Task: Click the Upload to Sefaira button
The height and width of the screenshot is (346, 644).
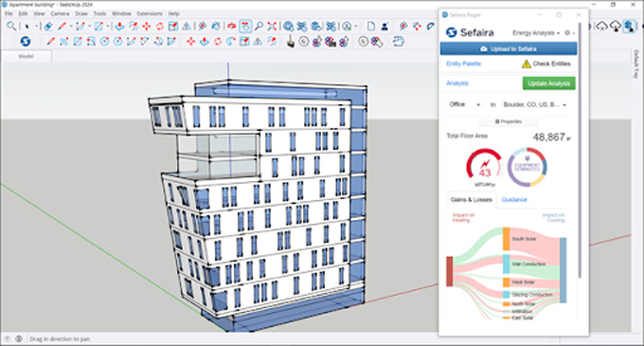Action: coord(509,49)
